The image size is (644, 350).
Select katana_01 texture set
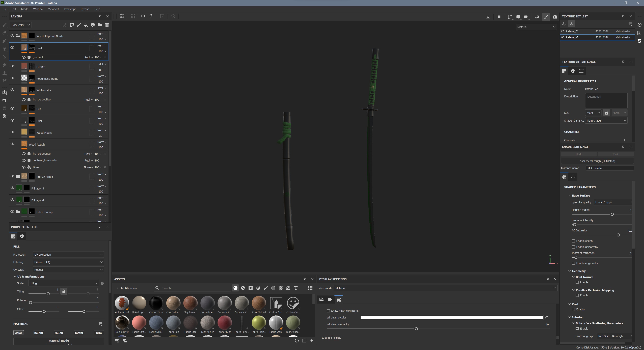tap(597, 31)
